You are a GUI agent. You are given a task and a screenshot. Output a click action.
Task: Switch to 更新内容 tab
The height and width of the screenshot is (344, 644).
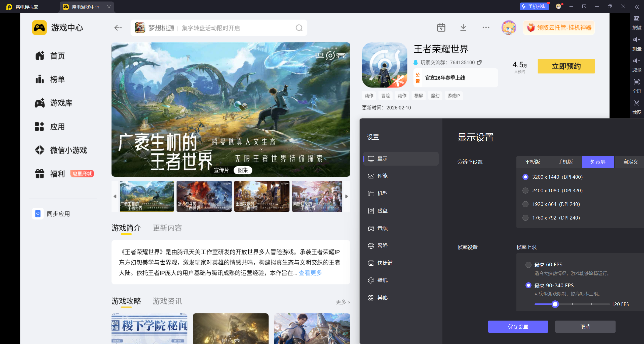pos(167,228)
